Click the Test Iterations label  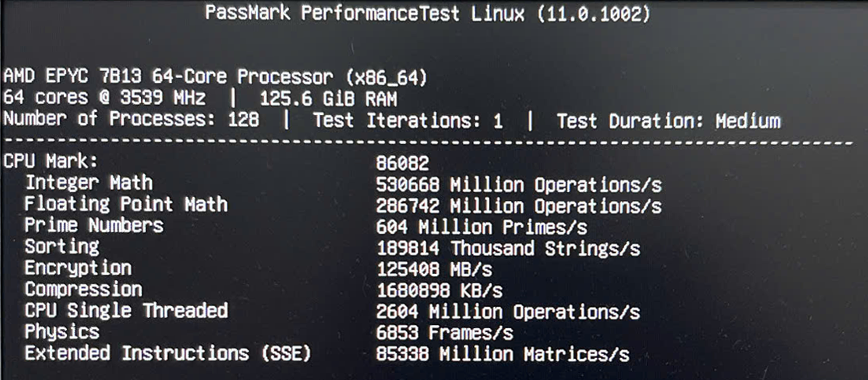[x=396, y=121]
